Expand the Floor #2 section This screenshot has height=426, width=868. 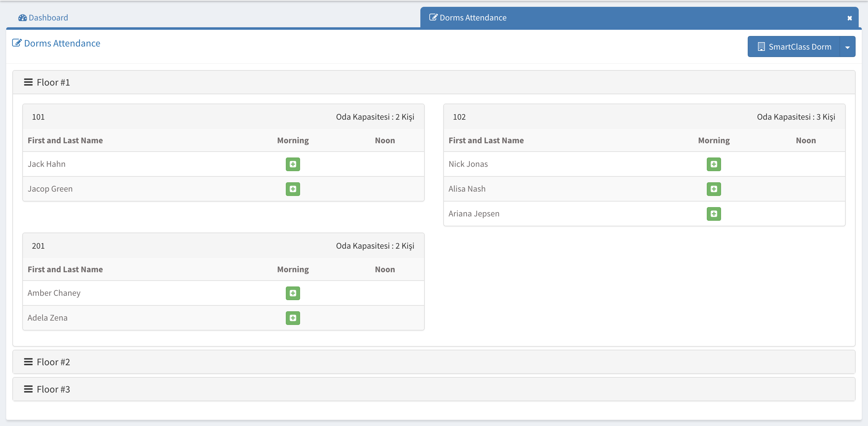pos(53,362)
